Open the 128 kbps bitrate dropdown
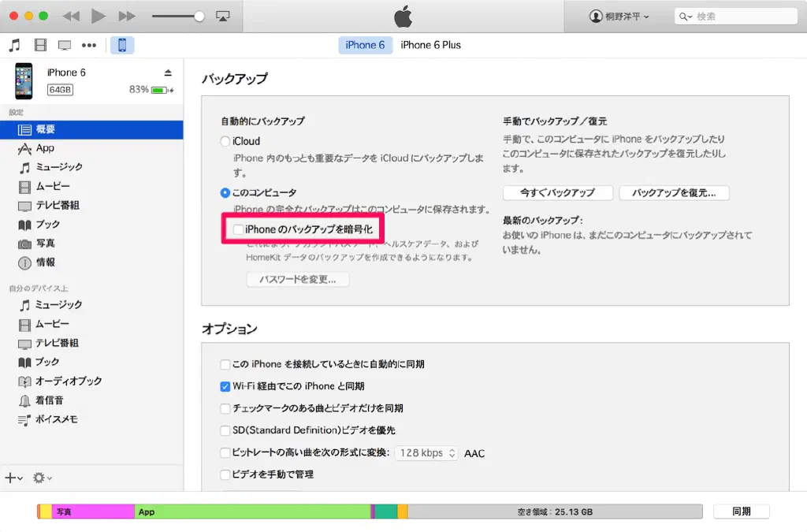 [426, 453]
